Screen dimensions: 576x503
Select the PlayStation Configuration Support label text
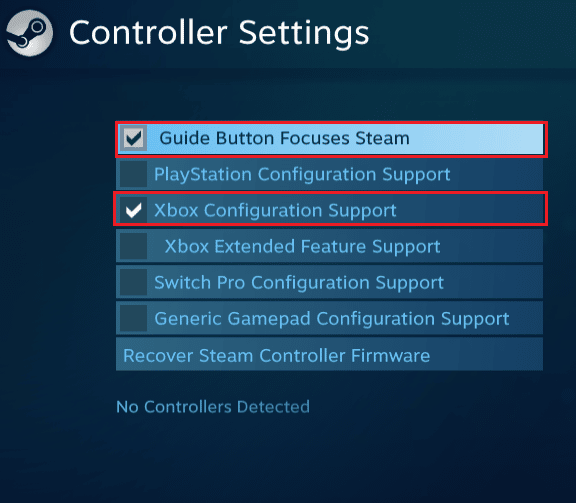(x=302, y=175)
